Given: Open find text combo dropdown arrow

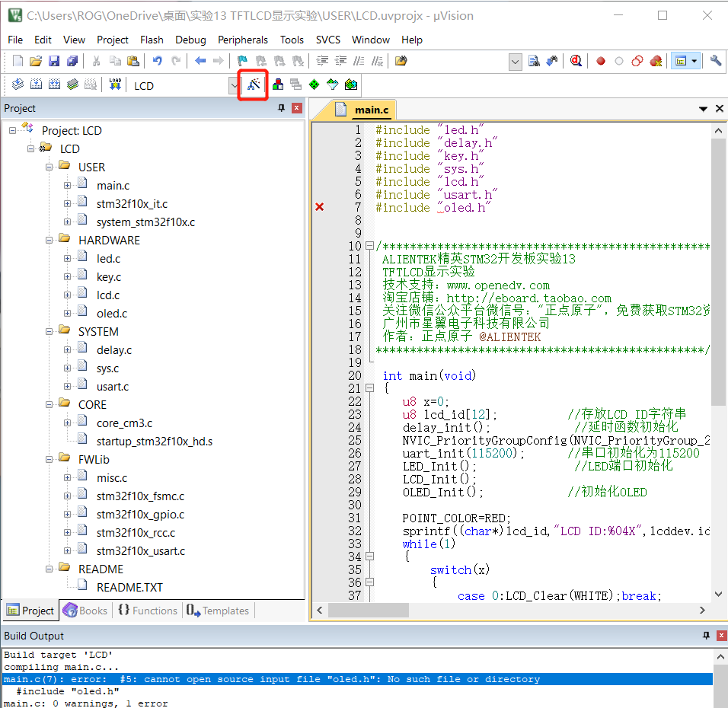Looking at the screenshot, I should point(515,62).
